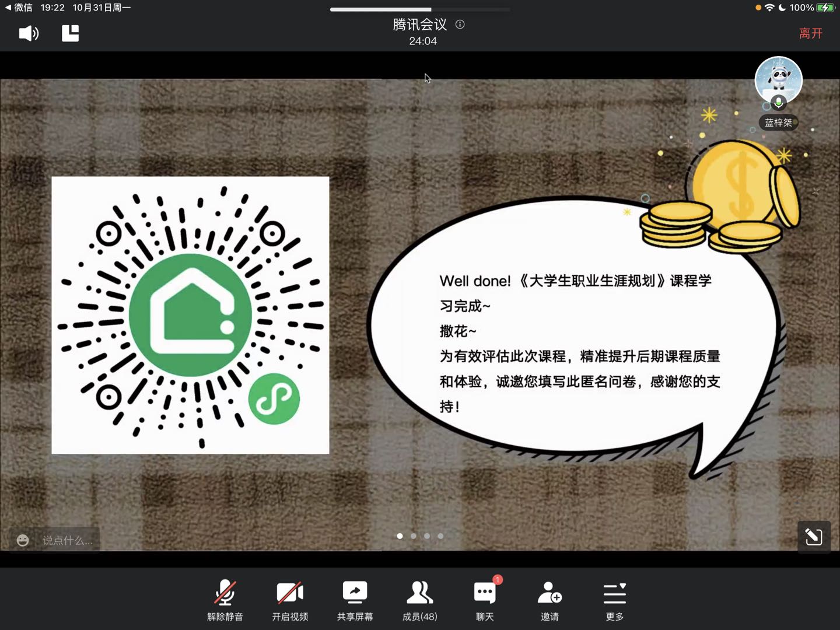Tap the date 10月31日周一
Screen dimensions: 840x630
(101, 8)
